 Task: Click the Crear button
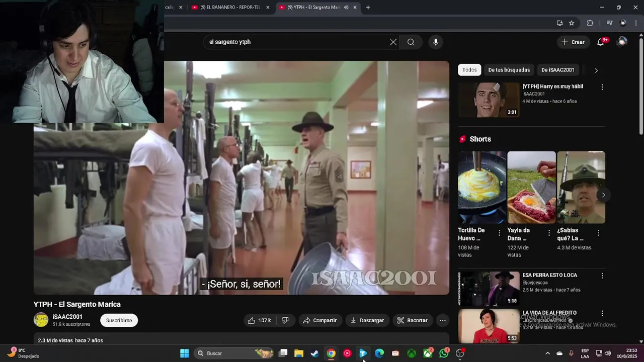(573, 42)
